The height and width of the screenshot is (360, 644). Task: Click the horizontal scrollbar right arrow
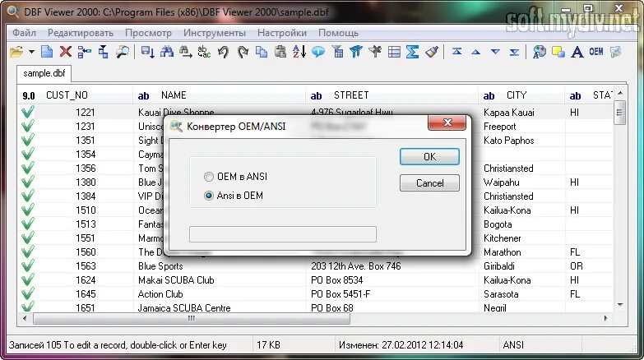point(605,318)
